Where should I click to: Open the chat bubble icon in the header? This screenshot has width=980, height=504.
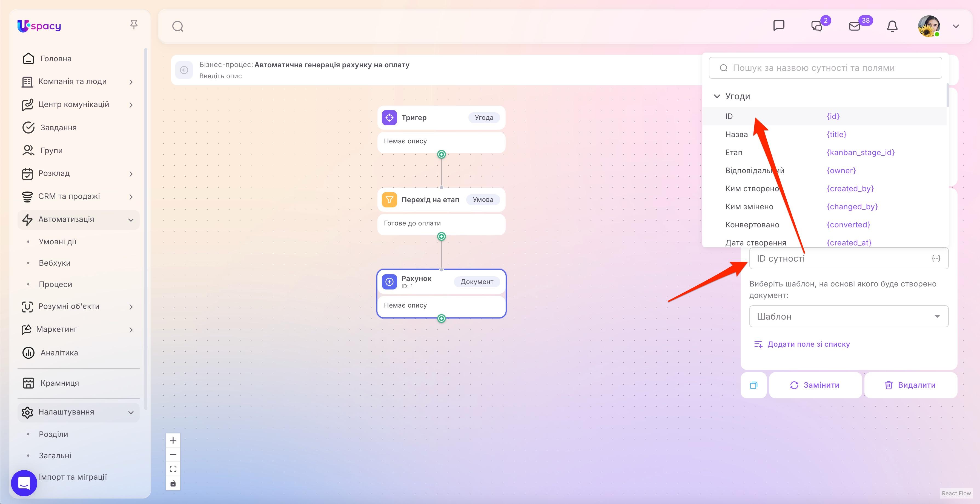(778, 25)
